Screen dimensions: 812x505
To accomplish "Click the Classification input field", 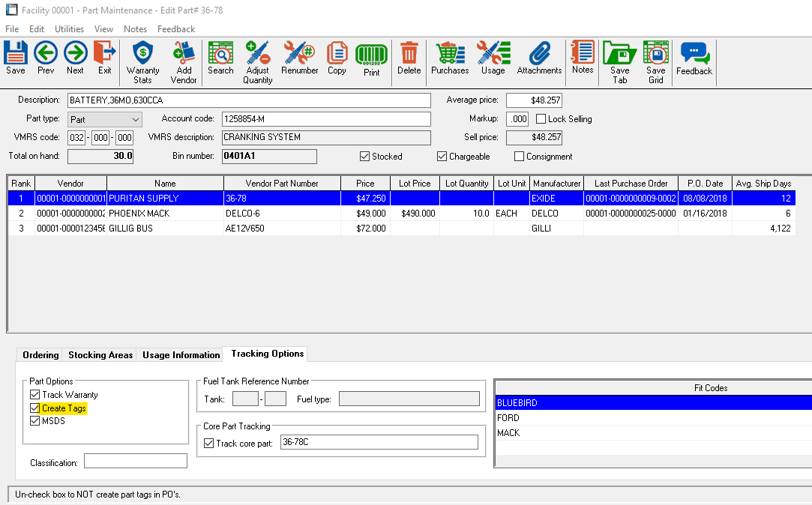I will point(135,461).
